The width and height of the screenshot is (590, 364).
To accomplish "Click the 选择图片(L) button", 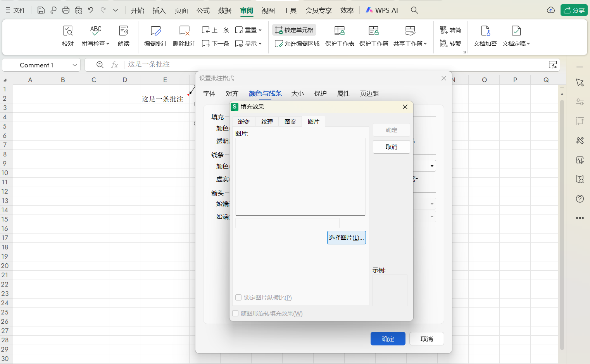I will (346, 237).
